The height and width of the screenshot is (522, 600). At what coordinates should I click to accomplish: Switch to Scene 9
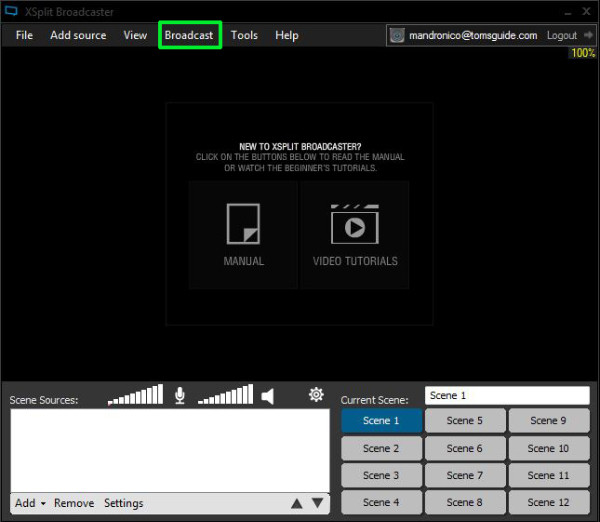coord(549,421)
